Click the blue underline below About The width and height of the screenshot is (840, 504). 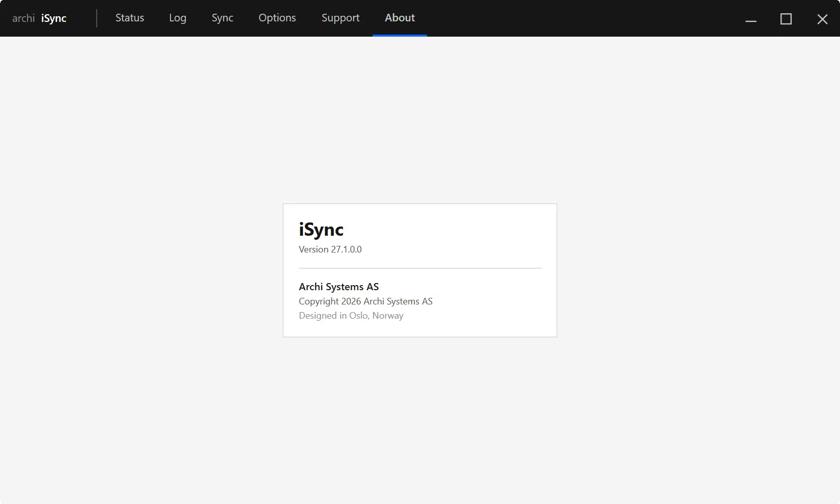click(400, 35)
